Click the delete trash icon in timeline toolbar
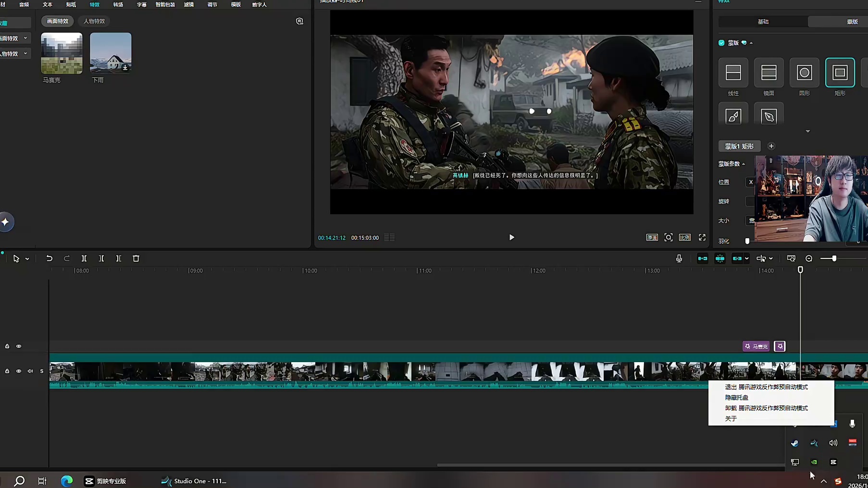868x488 pixels. coord(136,258)
